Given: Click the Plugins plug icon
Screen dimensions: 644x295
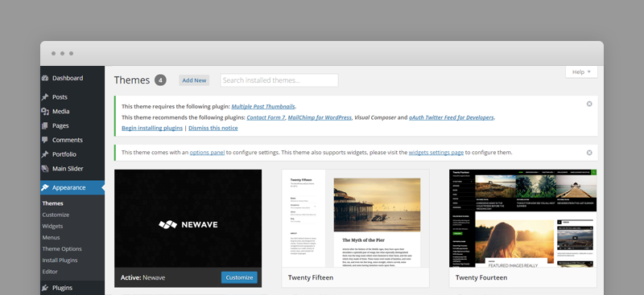Looking at the screenshot, I should [x=45, y=288].
